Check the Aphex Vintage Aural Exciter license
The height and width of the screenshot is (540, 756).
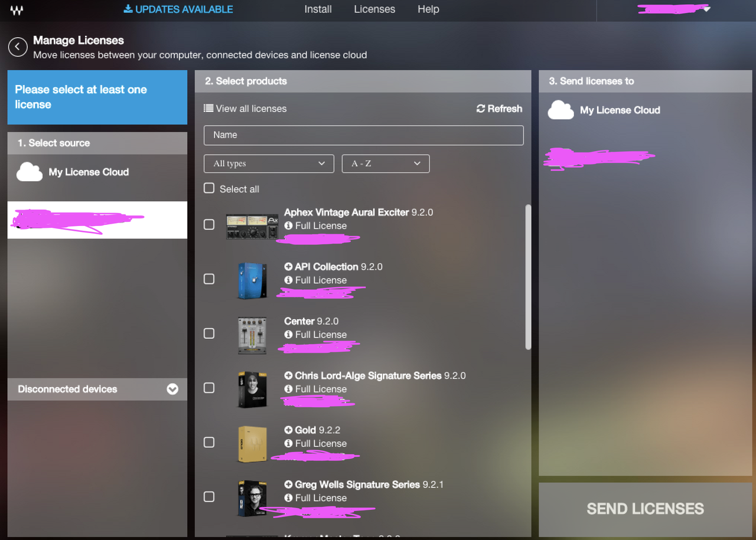pos(209,224)
